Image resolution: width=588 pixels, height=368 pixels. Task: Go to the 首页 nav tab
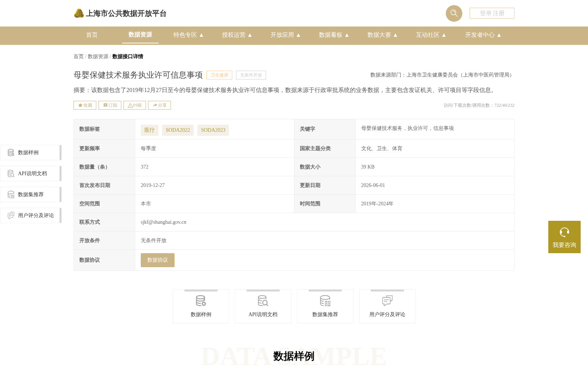point(92,35)
